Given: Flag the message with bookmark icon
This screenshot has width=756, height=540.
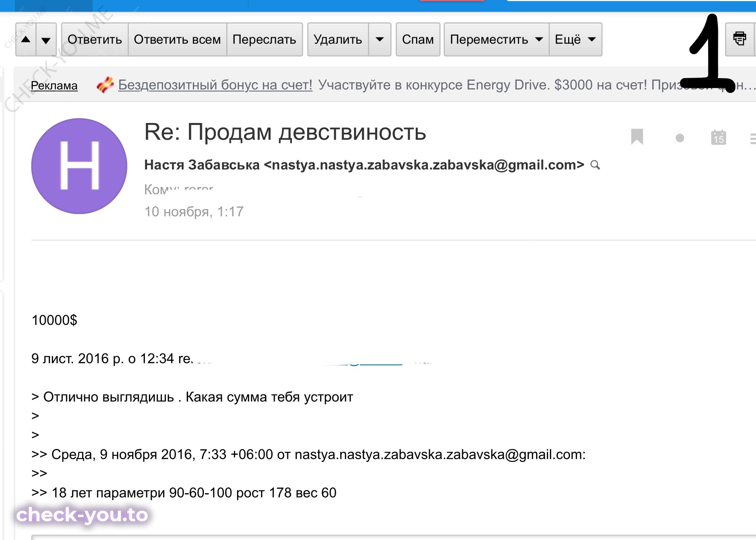Looking at the screenshot, I should click(637, 137).
